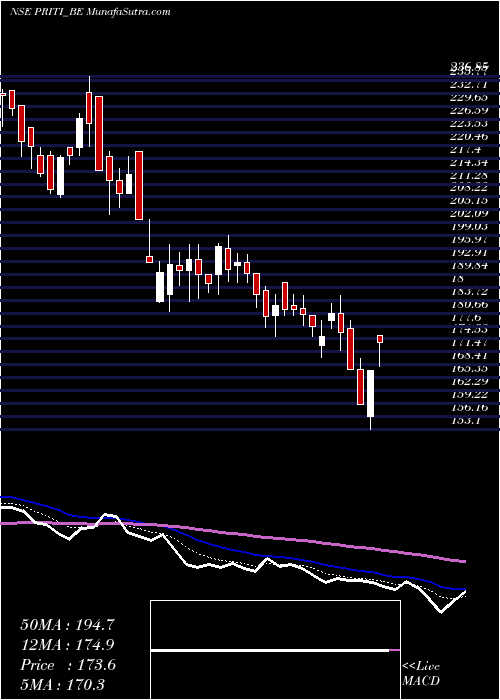This screenshot has height=700, width=500.
Task: Click the last small red candle near 171.47
Action: pos(380,339)
